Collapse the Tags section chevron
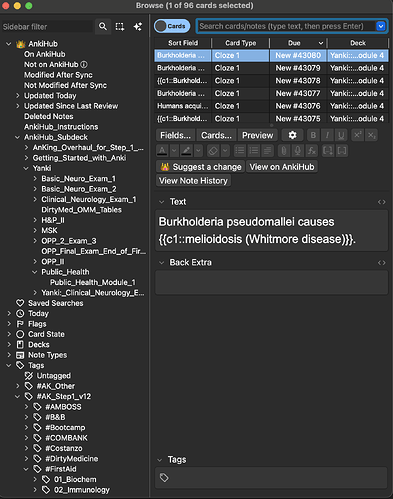This screenshot has width=393, height=499. 160,460
